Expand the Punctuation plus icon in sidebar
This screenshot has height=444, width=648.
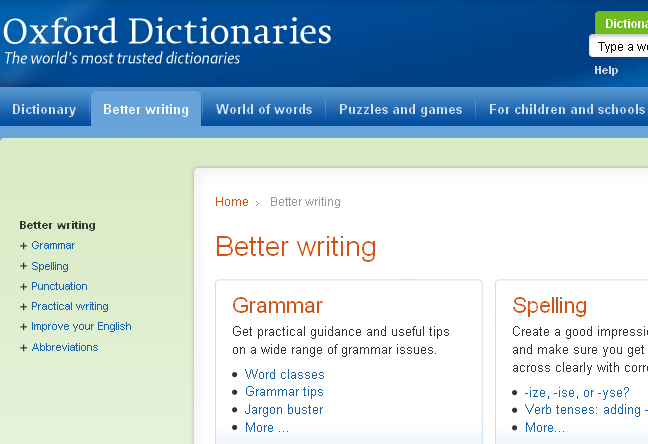pyautogui.click(x=24, y=286)
